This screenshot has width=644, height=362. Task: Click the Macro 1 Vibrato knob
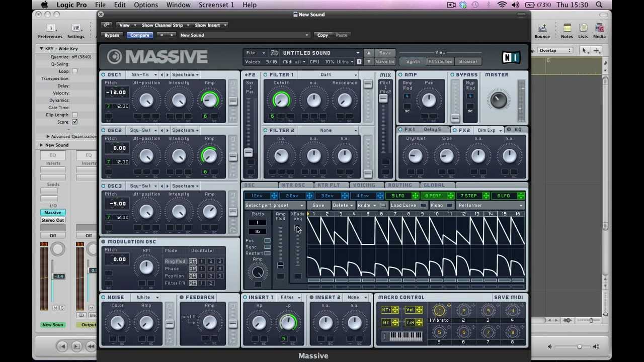[439, 311]
